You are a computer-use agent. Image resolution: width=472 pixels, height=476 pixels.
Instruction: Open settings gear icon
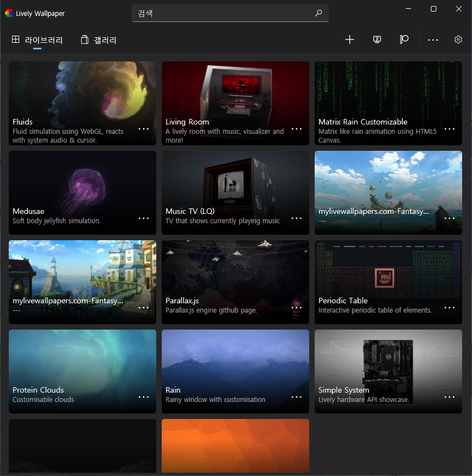pyautogui.click(x=458, y=39)
